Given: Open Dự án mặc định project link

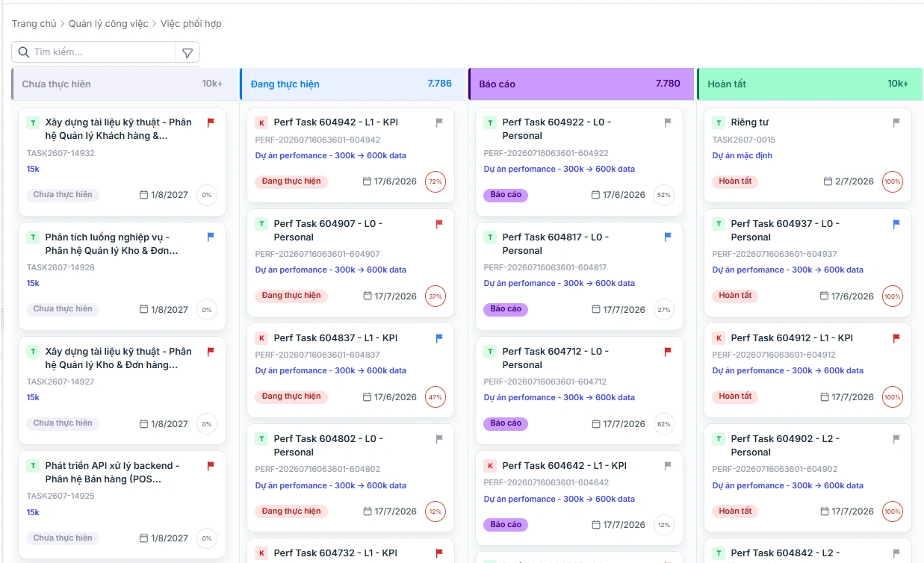Looking at the screenshot, I should tap(742, 155).
